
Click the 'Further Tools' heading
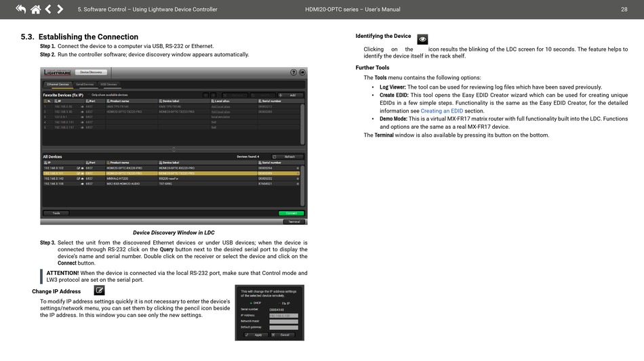(372, 68)
